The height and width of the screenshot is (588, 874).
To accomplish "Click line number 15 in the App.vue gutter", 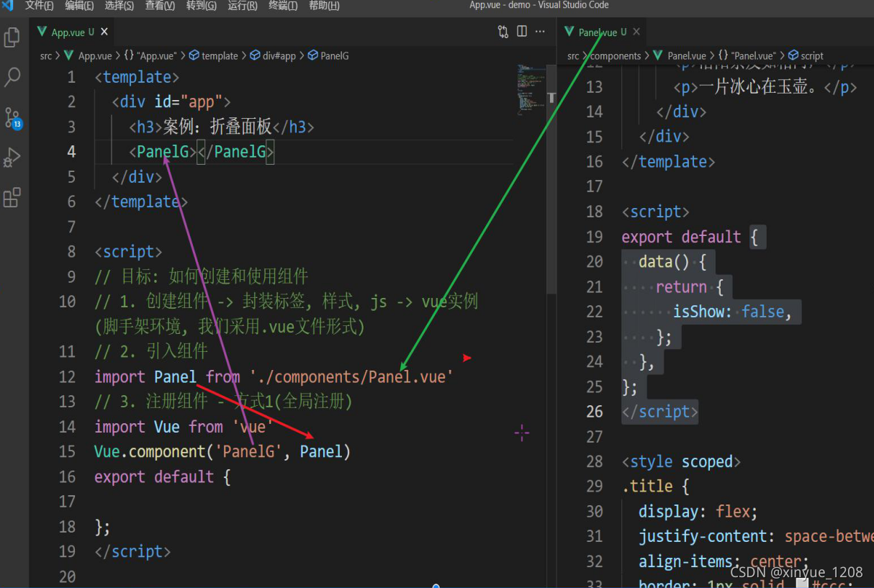I will point(67,452).
